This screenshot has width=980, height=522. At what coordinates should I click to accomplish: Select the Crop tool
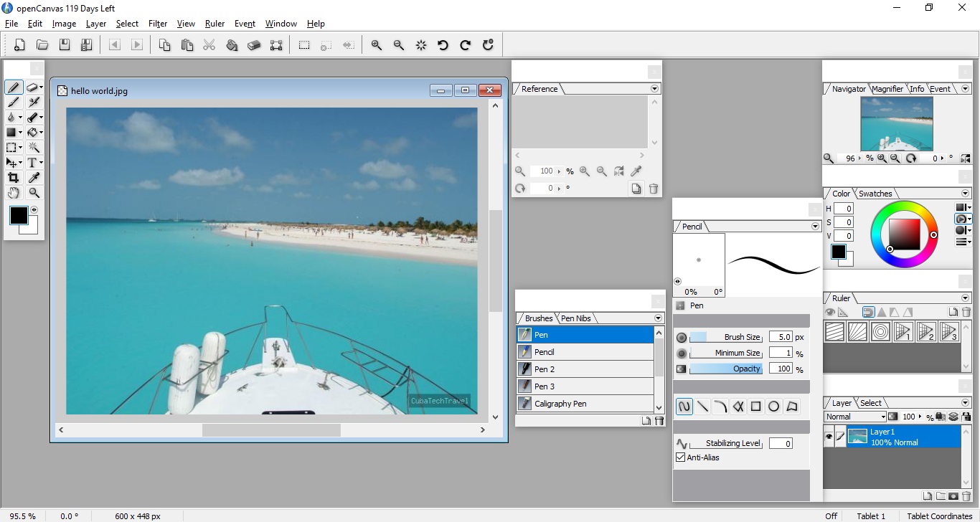14,178
